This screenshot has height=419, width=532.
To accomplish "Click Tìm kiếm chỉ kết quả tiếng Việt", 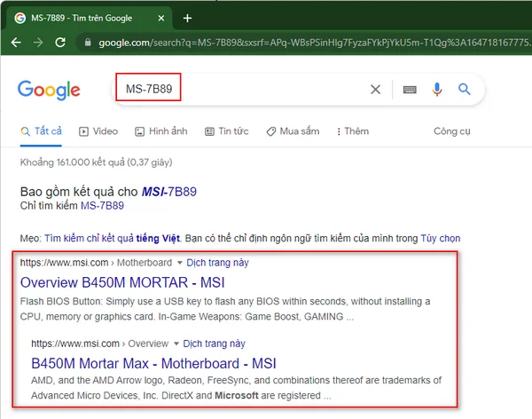I will [113, 238].
